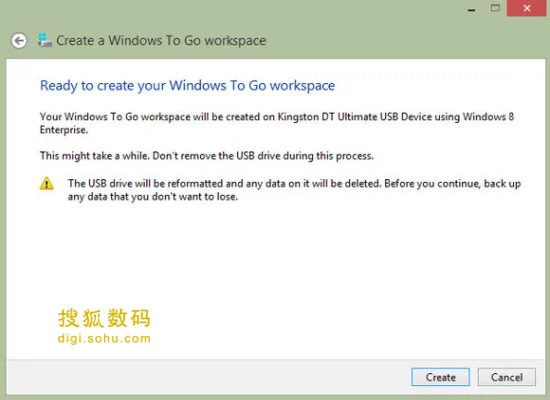The height and width of the screenshot is (400, 550).
Task: Click the yellow warning triangle icon
Action: [47, 184]
